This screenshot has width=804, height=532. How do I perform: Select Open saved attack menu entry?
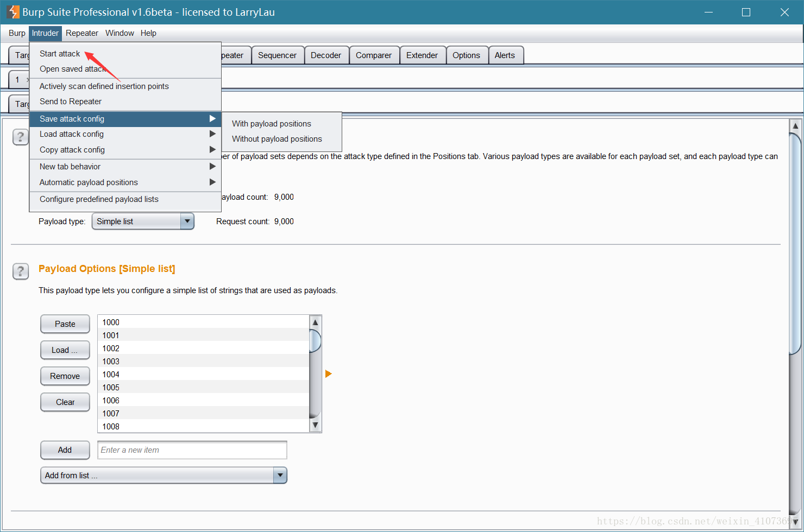pos(125,69)
